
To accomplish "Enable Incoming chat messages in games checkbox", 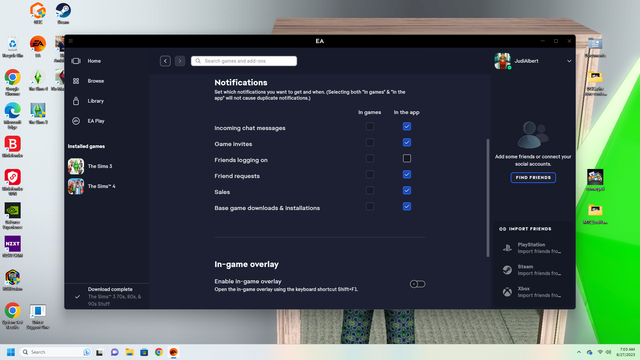I will coord(370,126).
